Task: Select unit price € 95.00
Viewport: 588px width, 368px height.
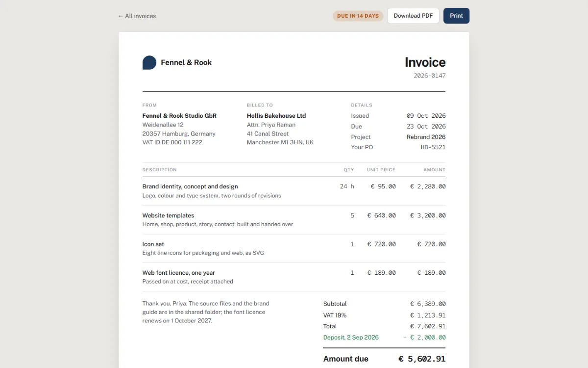Action: coord(383,186)
